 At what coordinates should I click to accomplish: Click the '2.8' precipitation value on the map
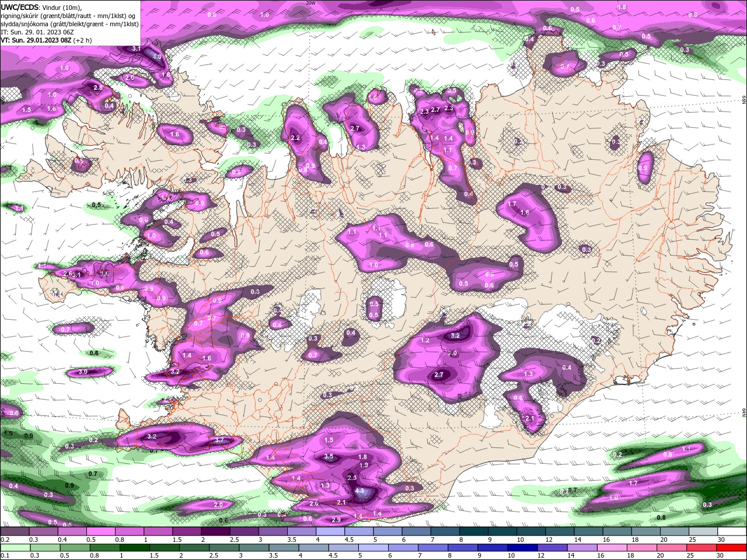[x=98, y=88]
